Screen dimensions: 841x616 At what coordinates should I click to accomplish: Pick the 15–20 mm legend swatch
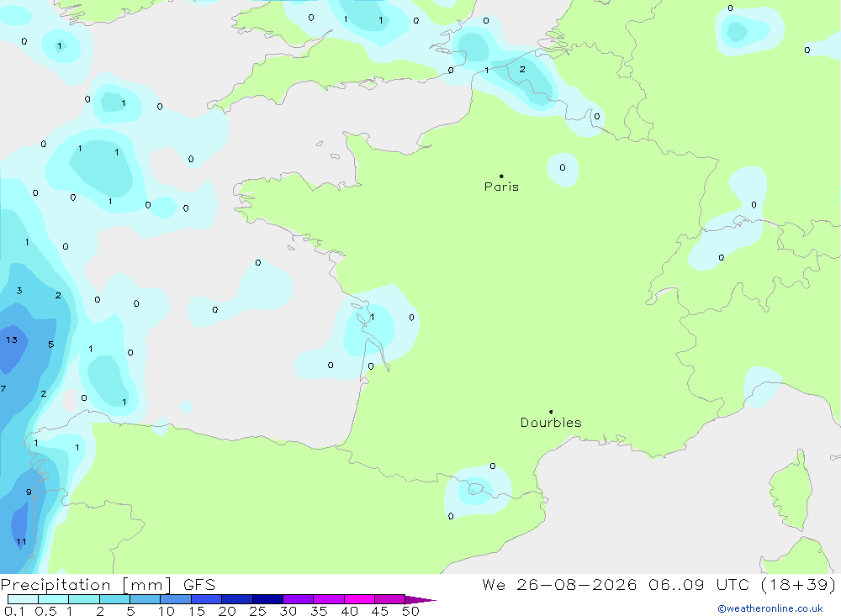[207, 599]
